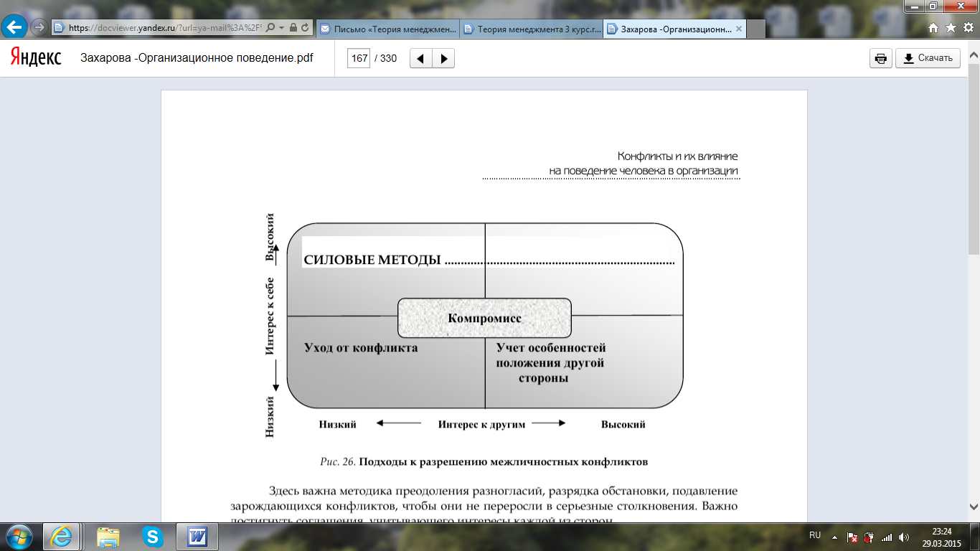Open the network signal tray icon
This screenshot has height=551, width=980.
coord(887,536)
